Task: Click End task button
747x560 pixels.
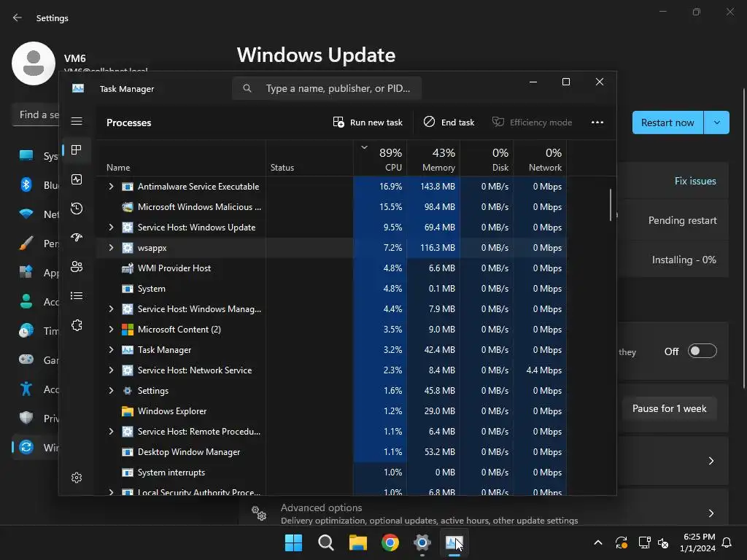Action: (449, 122)
